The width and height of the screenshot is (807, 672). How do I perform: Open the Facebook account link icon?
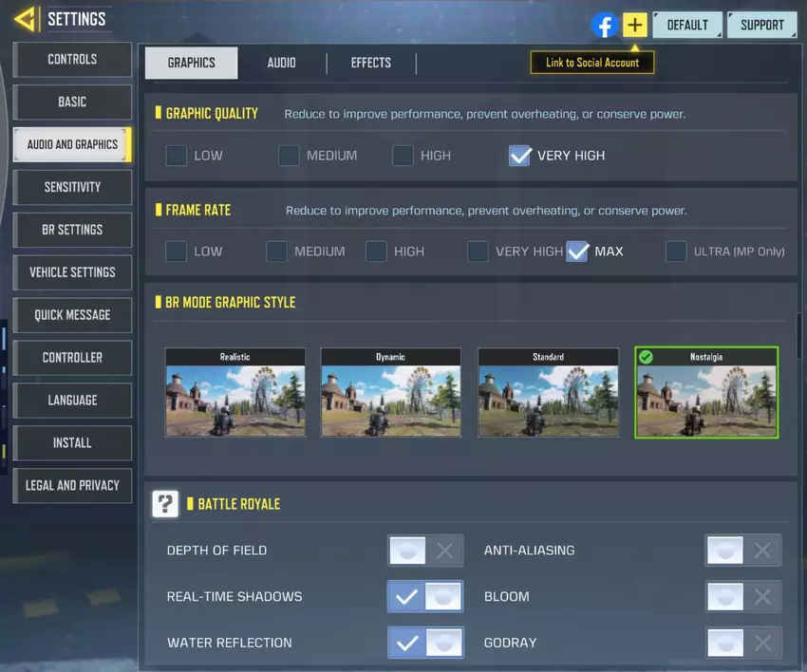[x=604, y=25]
